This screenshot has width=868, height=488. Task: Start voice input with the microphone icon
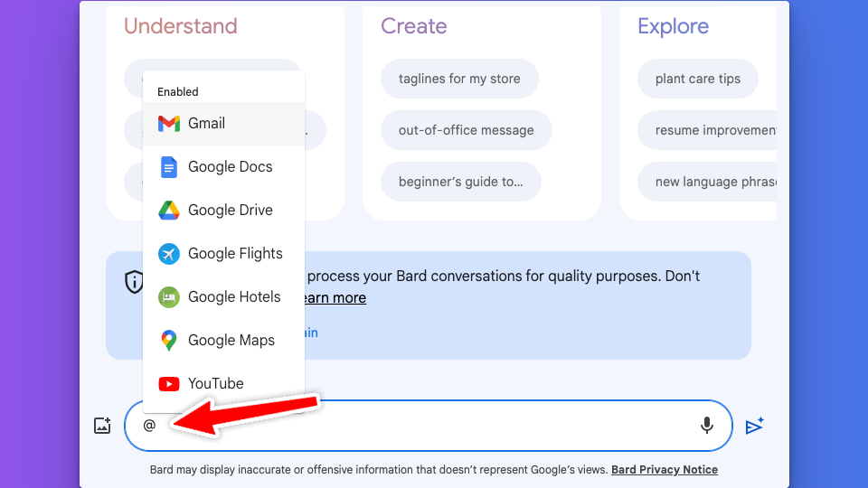[x=707, y=426]
